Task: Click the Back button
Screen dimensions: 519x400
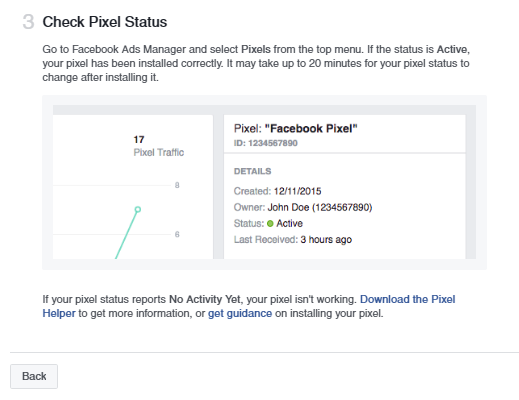Action: [34, 376]
